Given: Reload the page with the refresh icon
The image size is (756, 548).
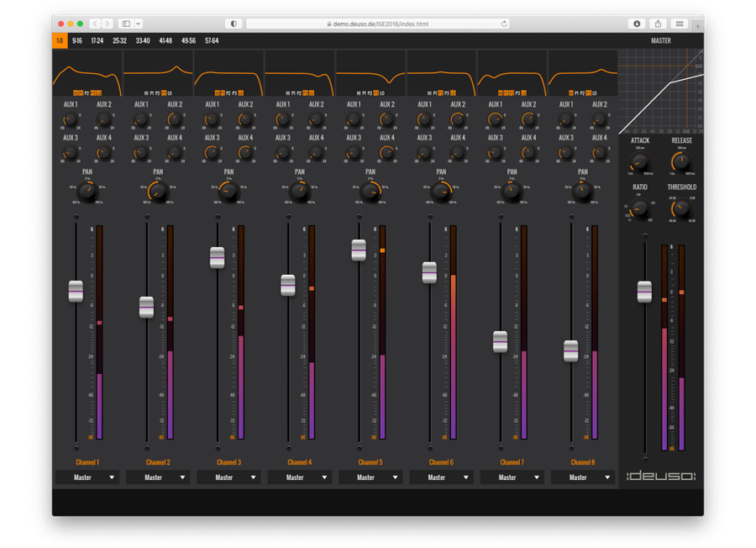Looking at the screenshot, I should [x=504, y=24].
